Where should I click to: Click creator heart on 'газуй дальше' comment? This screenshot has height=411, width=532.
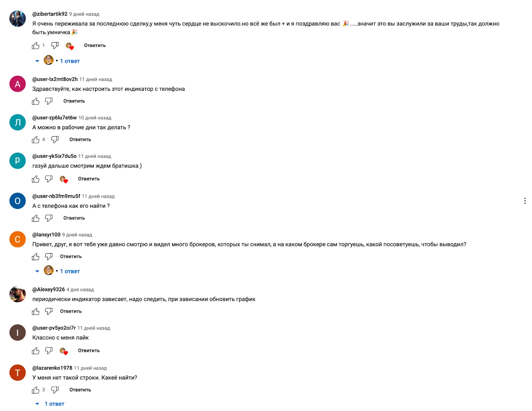click(x=64, y=179)
